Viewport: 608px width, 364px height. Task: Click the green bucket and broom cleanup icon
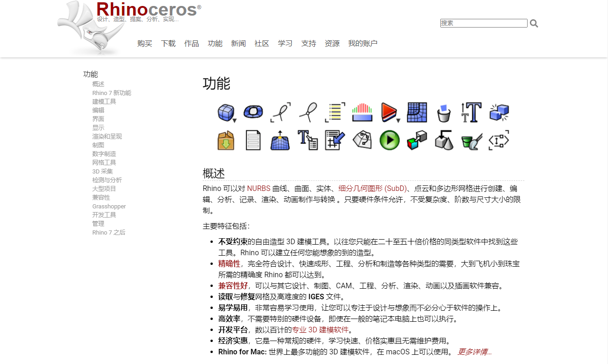coord(471,140)
